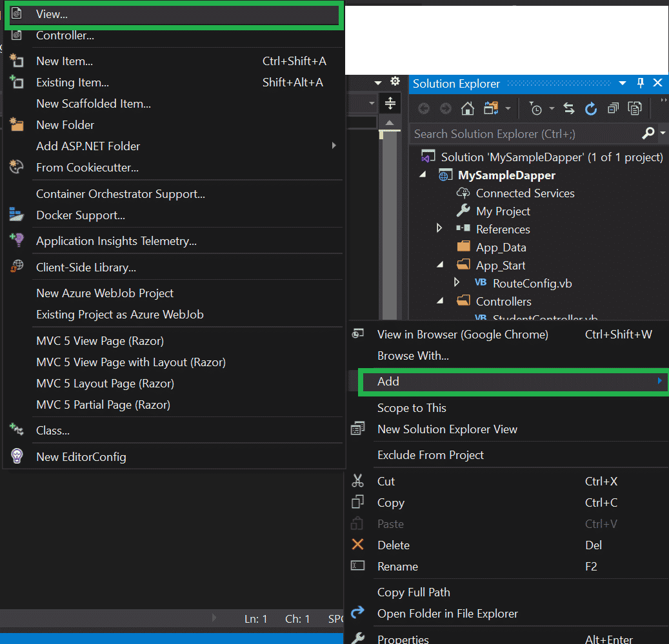Click the scissors Cut icon in context menu
Image resolution: width=669 pixels, height=644 pixels.
pyautogui.click(x=359, y=481)
